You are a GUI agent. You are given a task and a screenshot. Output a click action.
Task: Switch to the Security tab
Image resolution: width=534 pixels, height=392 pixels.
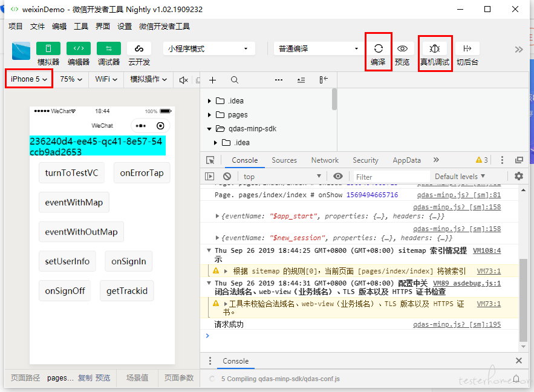point(365,160)
